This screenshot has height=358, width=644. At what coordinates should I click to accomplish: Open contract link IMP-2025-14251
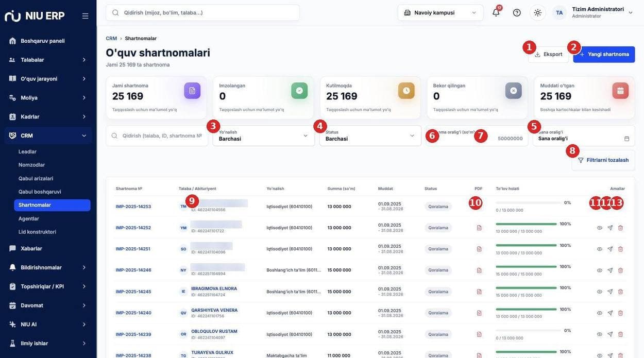(133, 249)
